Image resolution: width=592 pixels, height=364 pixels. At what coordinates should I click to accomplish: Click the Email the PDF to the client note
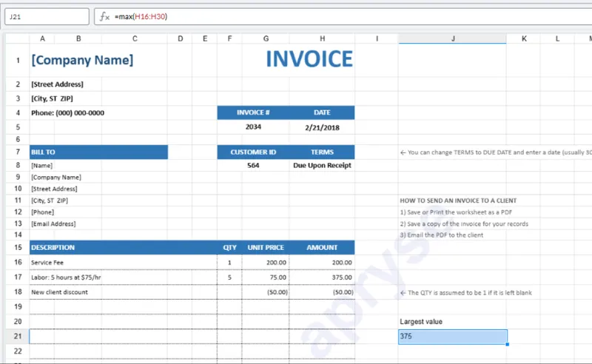[441, 235]
